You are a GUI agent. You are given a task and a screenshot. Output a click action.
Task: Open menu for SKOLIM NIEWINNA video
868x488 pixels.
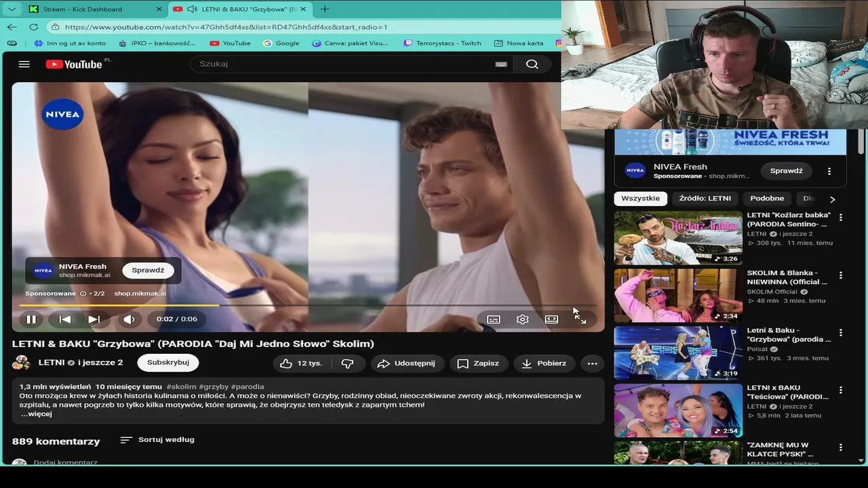[841, 275]
